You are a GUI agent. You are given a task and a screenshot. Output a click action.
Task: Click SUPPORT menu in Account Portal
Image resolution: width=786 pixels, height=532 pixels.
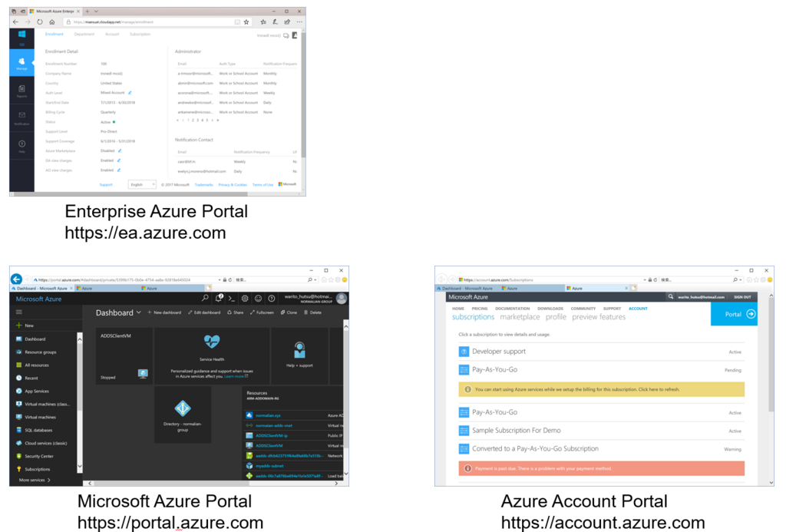[612, 309]
